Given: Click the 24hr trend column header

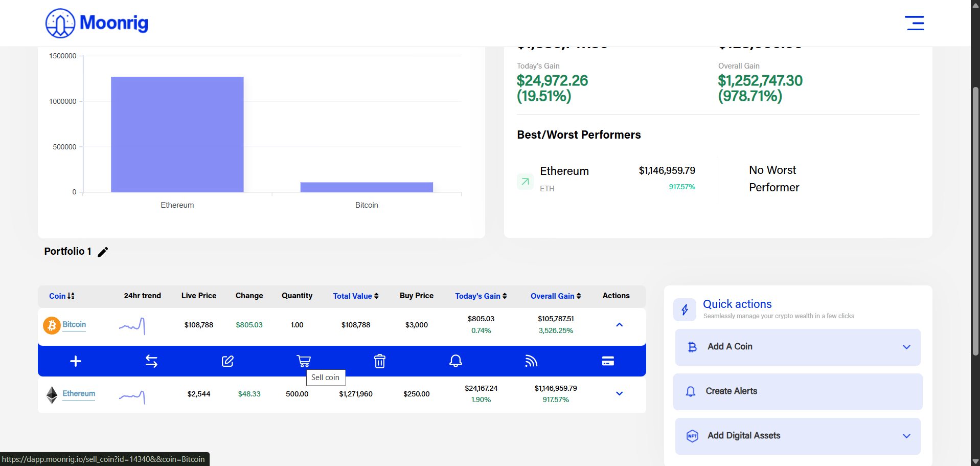Looking at the screenshot, I should pyautogui.click(x=142, y=296).
